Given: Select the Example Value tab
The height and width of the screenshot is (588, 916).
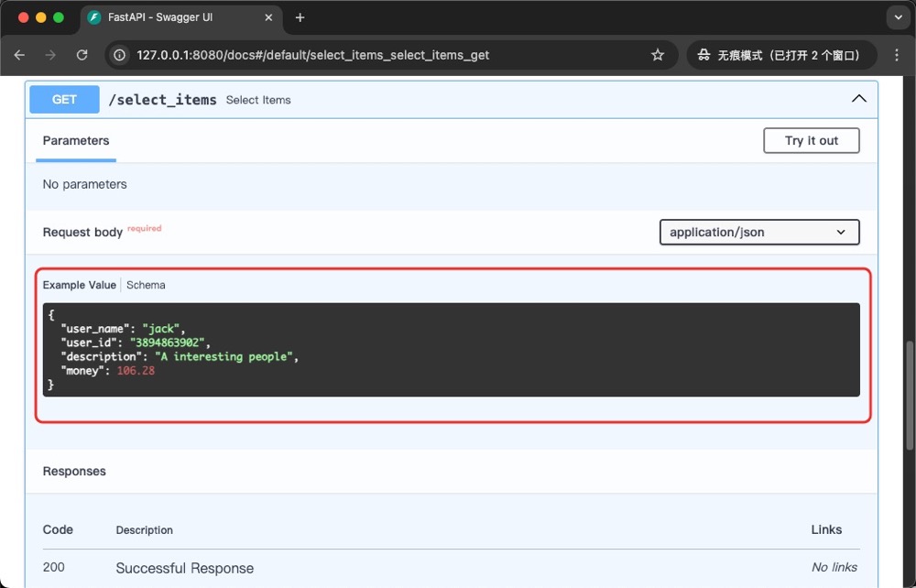Looking at the screenshot, I should [79, 285].
